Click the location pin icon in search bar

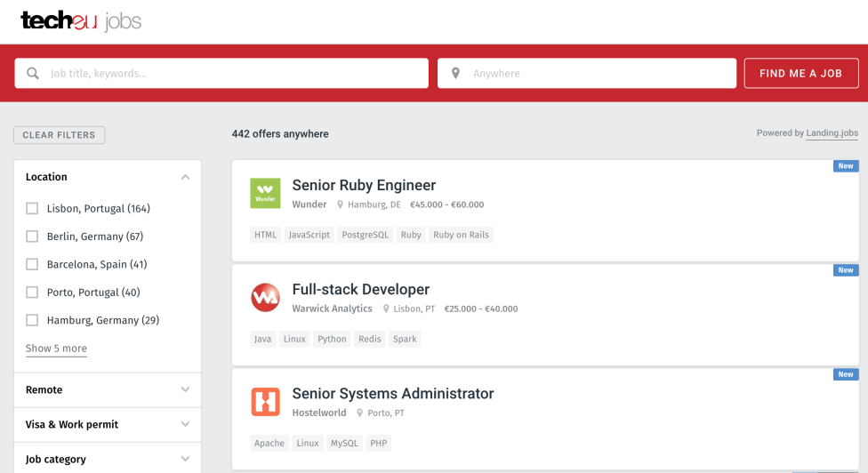[455, 73]
